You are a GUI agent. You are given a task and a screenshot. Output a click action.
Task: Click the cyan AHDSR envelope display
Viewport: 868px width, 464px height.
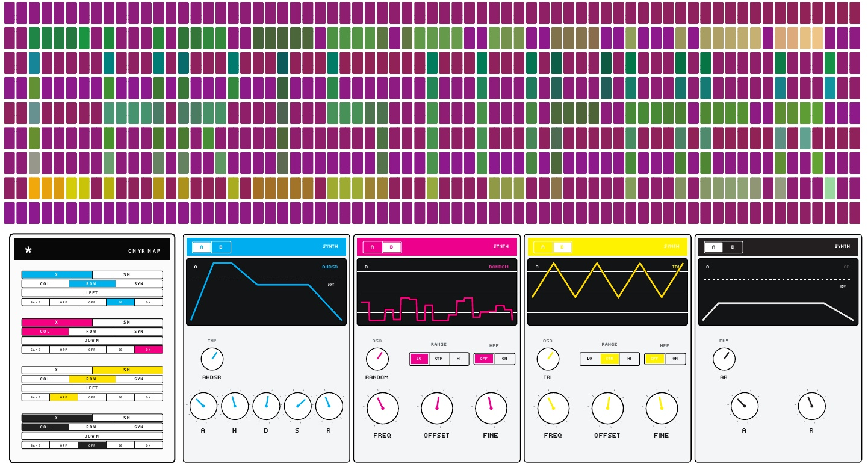267,292
